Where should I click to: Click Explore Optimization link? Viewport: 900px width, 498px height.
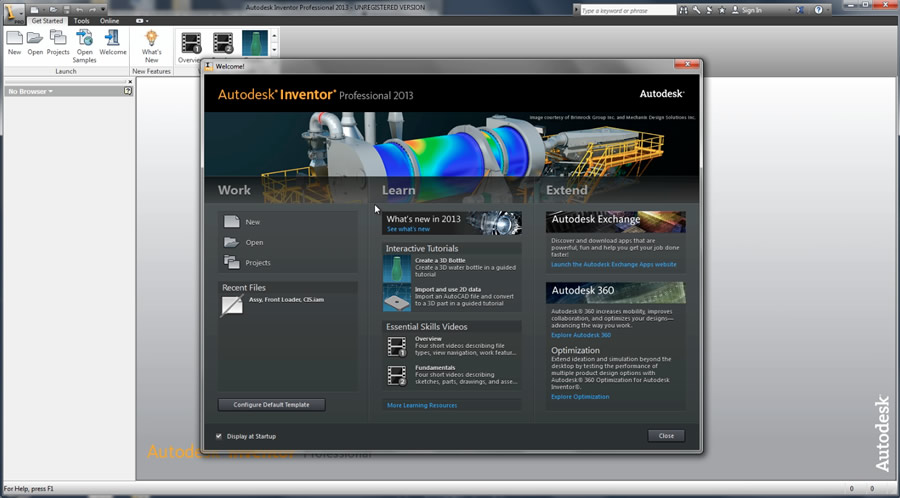point(580,396)
